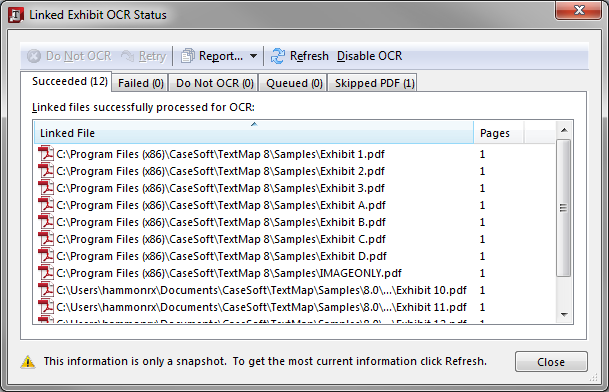Viewport: 609px width, 392px height.
Task: Switch to the Failed (0) tab
Action: click(140, 83)
